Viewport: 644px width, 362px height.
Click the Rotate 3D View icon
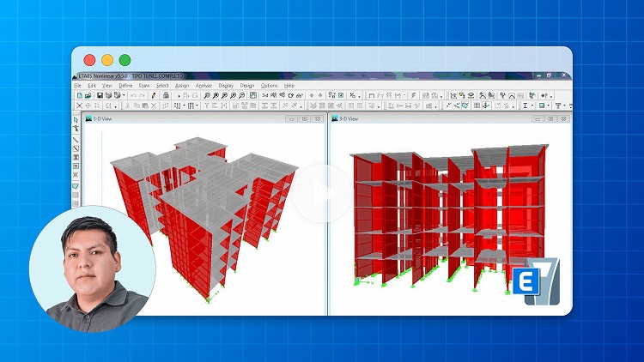tap(291, 95)
